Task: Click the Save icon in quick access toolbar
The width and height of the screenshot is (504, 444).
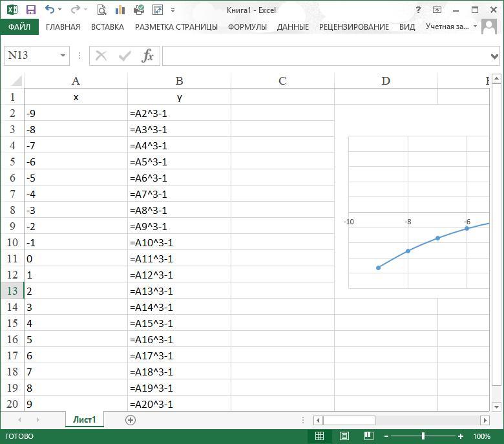Action: click(x=30, y=10)
